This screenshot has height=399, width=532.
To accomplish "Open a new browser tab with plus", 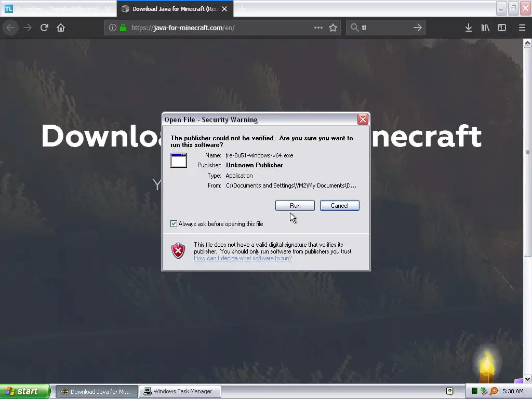I will tap(242, 9).
